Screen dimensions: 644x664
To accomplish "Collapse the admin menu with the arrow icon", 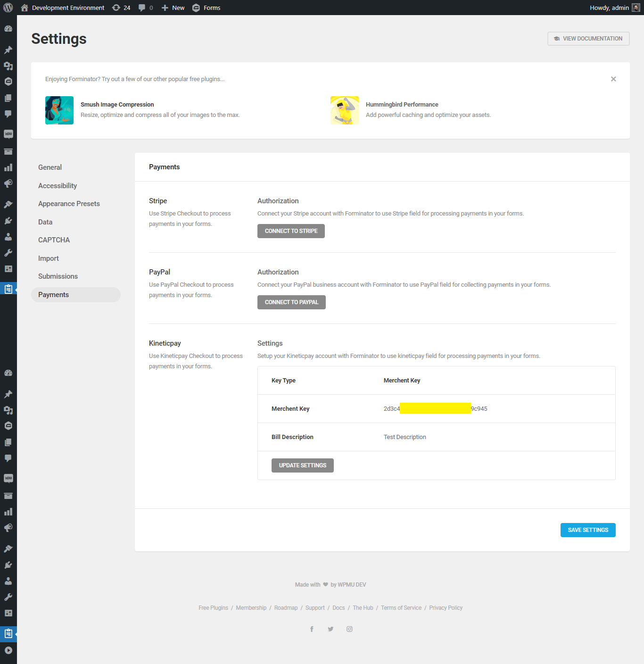I will click(8, 650).
